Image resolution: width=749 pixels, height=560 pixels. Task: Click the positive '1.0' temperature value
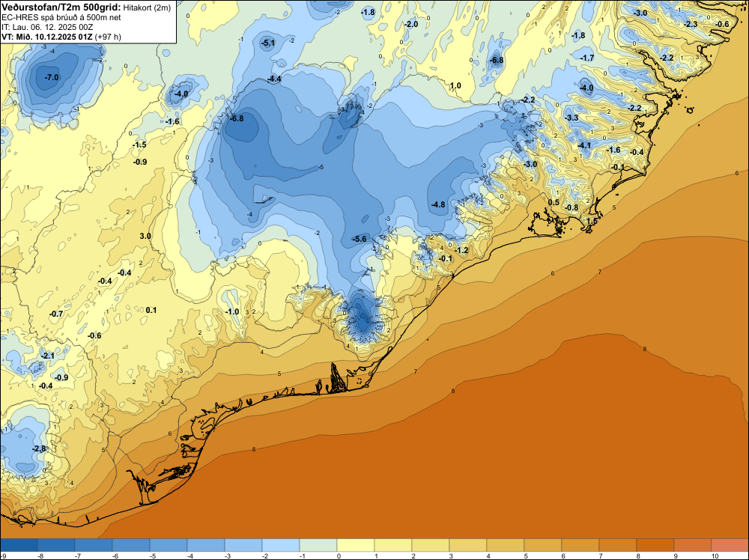coord(455,86)
